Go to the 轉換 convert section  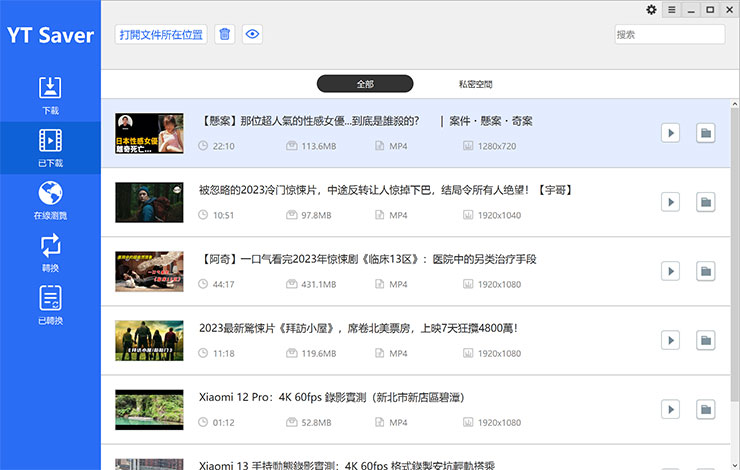[x=50, y=253]
